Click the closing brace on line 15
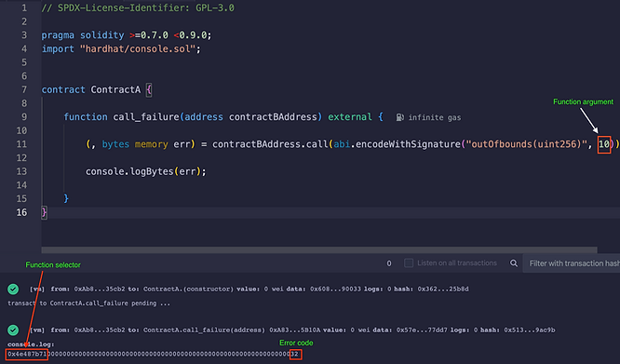620x364 pixels. [x=66, y=198]
